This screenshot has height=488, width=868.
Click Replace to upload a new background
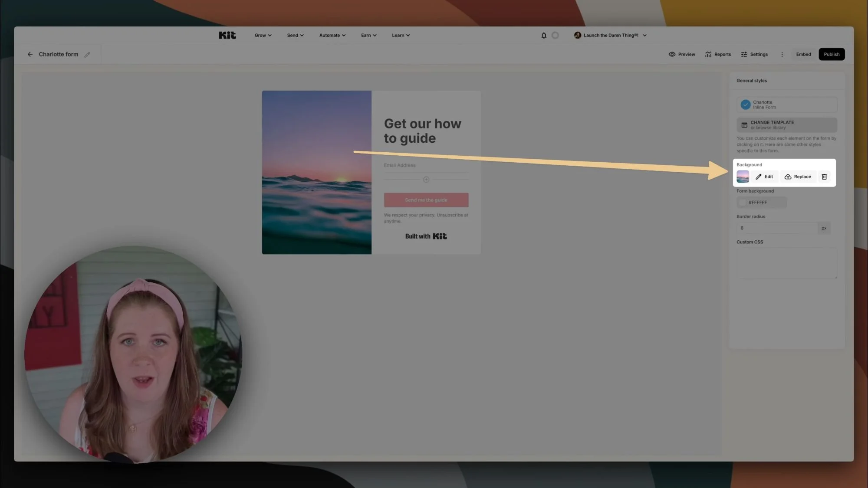pos(798,177)
